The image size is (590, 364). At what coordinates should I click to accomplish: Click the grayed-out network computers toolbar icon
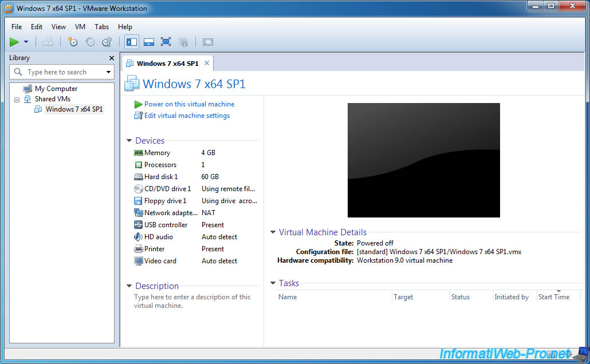pyautogui.click(x=48, y=42)
